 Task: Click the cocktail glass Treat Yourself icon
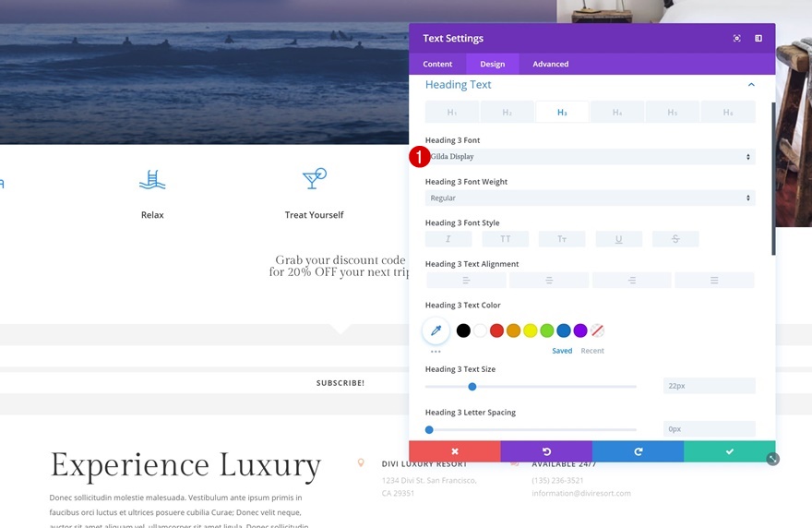point(315,178)
